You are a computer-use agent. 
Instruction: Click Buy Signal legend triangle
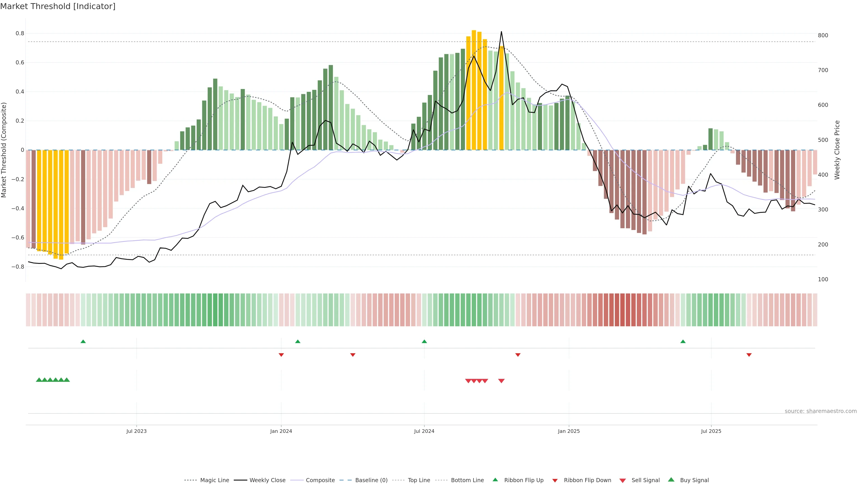point(671,480)
